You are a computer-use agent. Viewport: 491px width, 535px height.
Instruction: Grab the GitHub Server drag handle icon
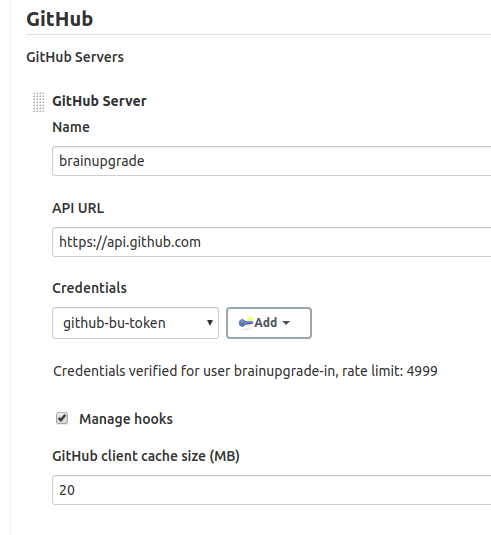[39, 102]
